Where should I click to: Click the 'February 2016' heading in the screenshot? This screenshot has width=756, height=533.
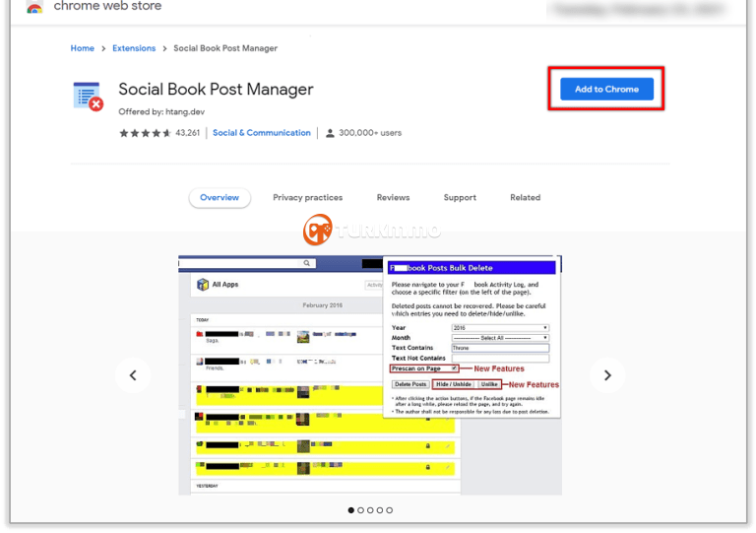tap(322, 305)
